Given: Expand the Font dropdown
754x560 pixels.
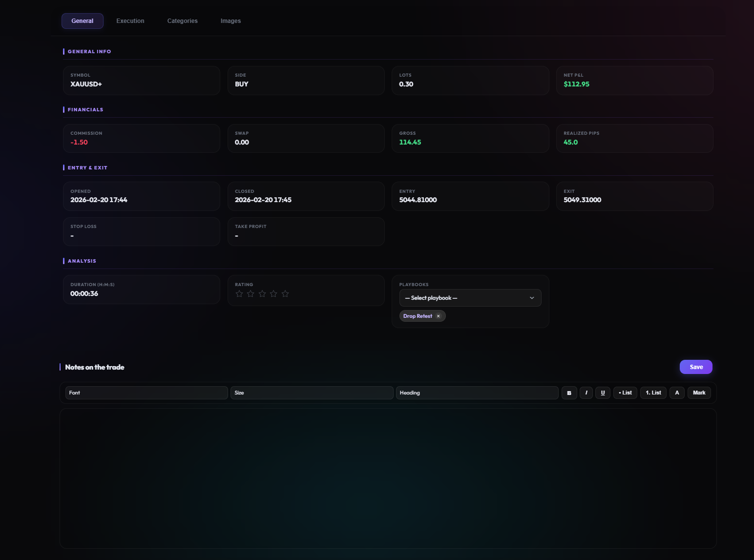Looking at the screenshot, I should tap(147, 393).
